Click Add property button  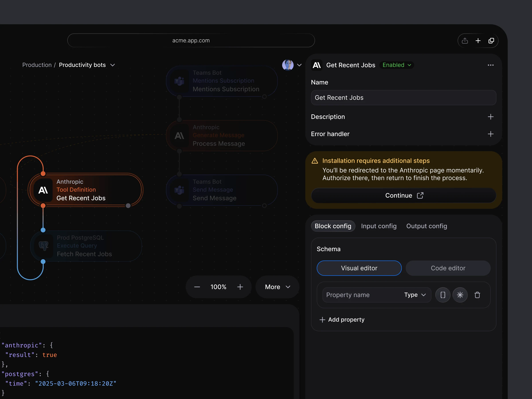pos(342,320)
